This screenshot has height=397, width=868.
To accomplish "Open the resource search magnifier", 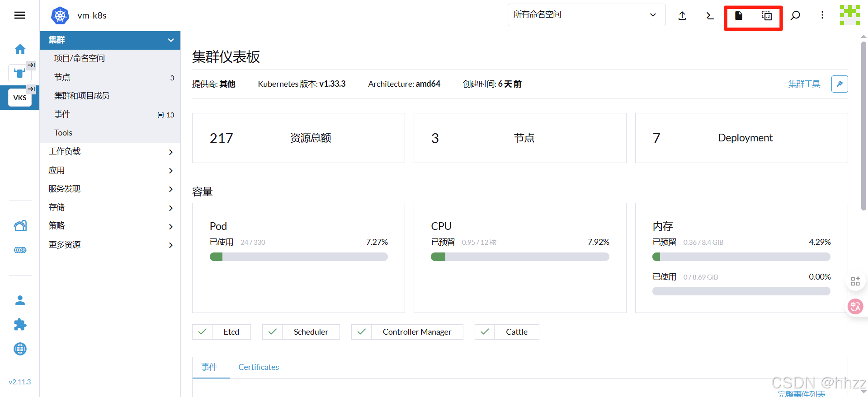I will click(x=795, y=16).
